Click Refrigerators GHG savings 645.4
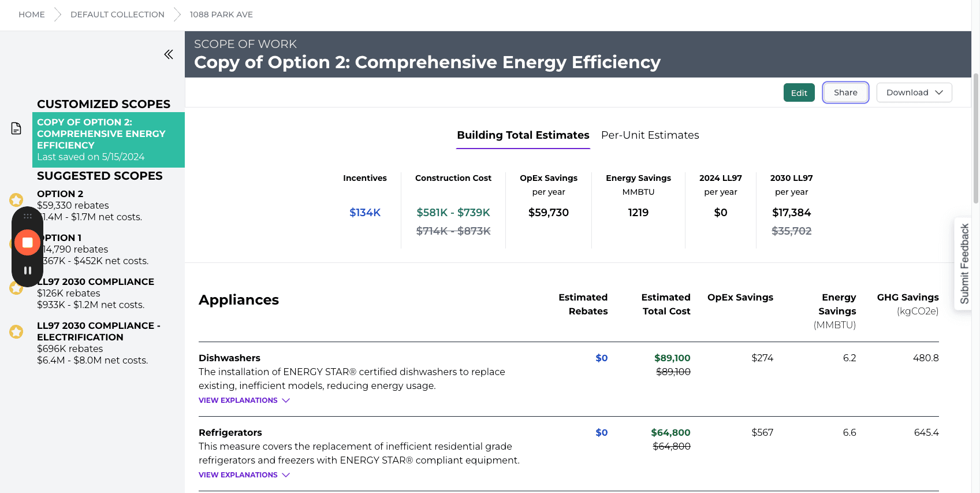Screen dimensions: 980x493 (926, 433)
